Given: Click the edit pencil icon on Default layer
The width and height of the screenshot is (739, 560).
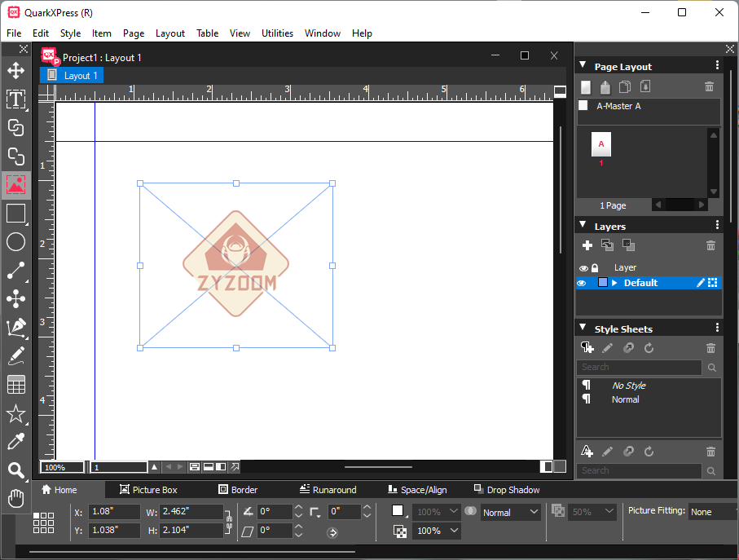Looking at the screenshot, I should [701, 283].
